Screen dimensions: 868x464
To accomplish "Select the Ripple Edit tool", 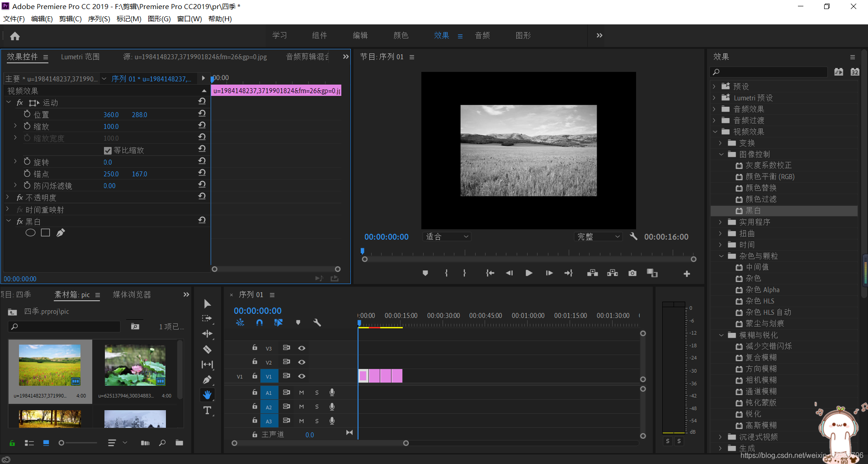I will pos(207,334).
